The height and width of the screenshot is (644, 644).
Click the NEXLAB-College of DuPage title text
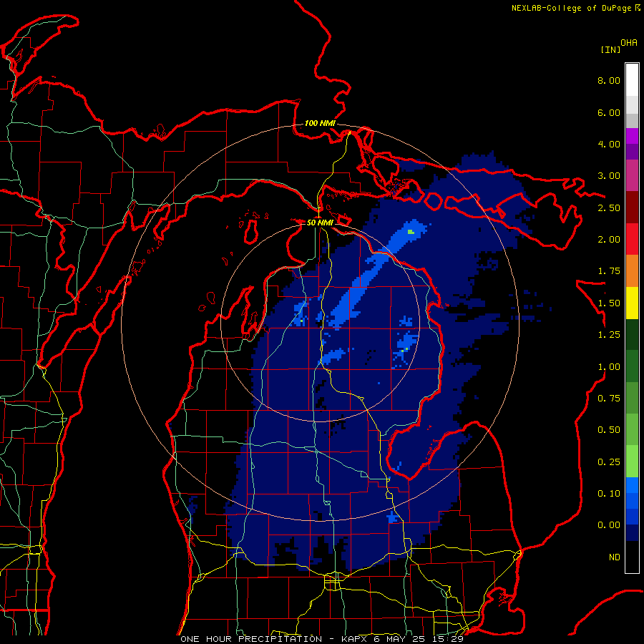point(571,8)
